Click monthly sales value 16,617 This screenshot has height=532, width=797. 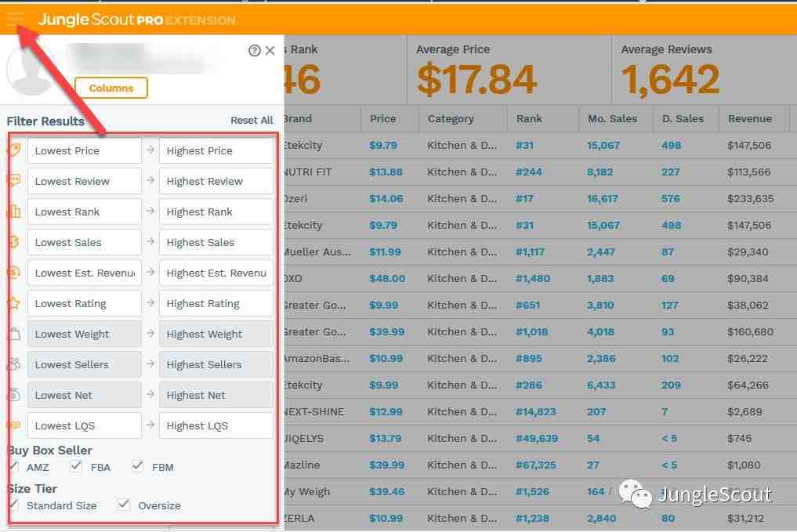pos(603,199)
